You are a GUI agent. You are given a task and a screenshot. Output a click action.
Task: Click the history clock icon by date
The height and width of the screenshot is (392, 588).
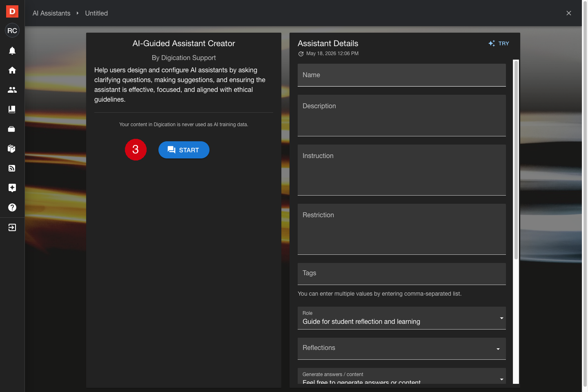coord(301,53)
